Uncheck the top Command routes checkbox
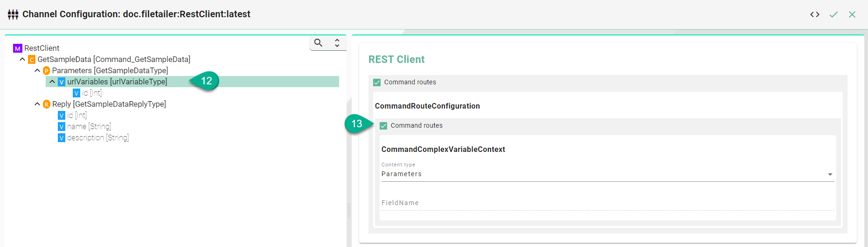 [x=377, y=82]
